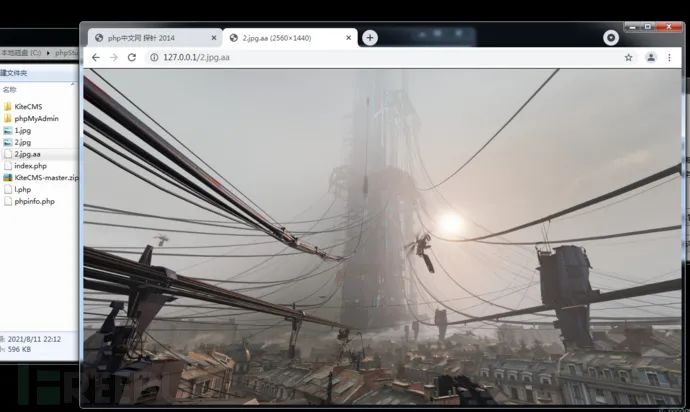Screen dimensions: 690x412
Task: Select the 2.jpg.aa (2560×1440) tab
Action: click(290, 38)
